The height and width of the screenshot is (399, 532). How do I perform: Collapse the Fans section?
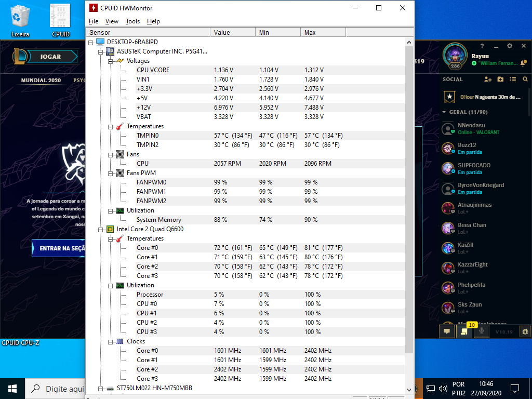110,155
